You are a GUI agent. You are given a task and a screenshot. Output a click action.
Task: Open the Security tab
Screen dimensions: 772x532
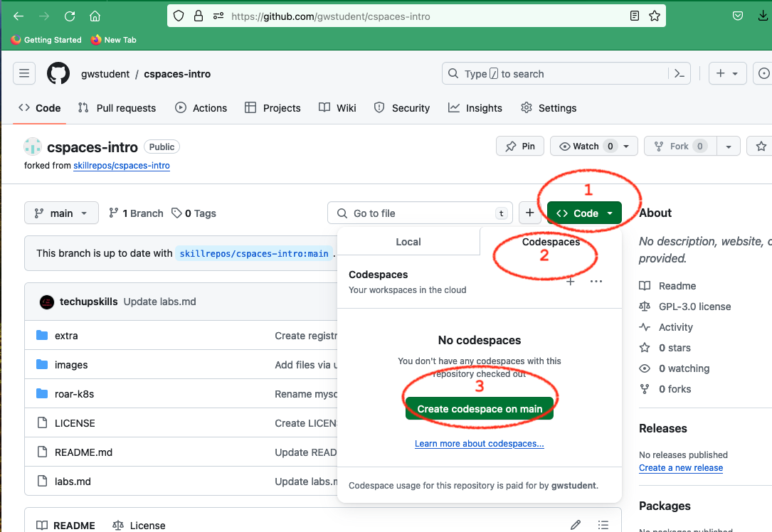402,108
